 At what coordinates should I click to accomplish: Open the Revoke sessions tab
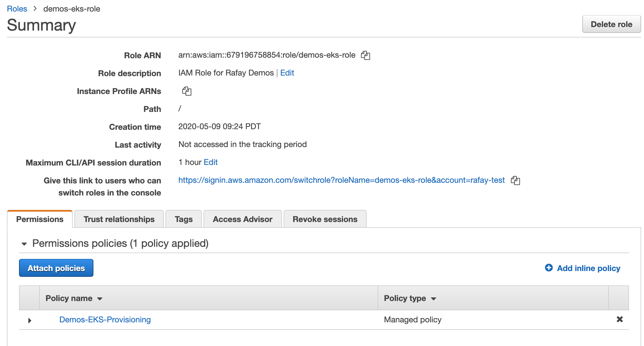(x=325, y=219)
